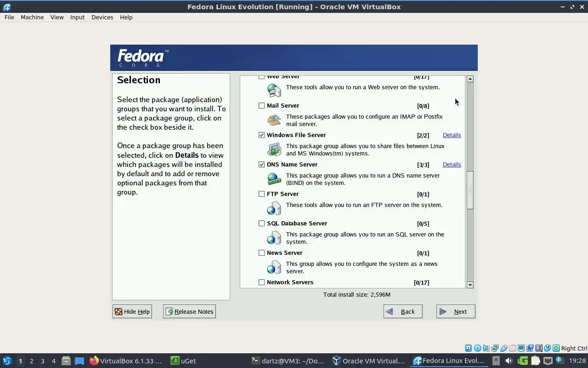
Task: Click the DNS Name Server globe icon
Action: pyautogui.click(x=274, y=178)
